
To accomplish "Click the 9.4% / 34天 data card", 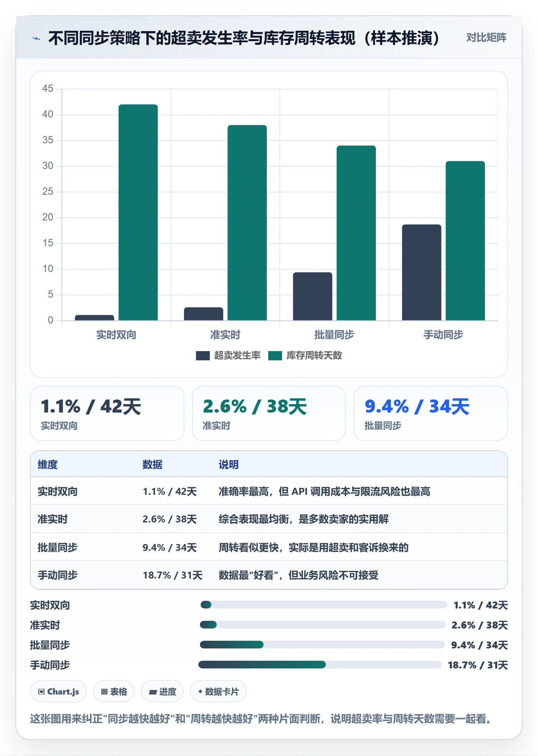I will point(430,413).
